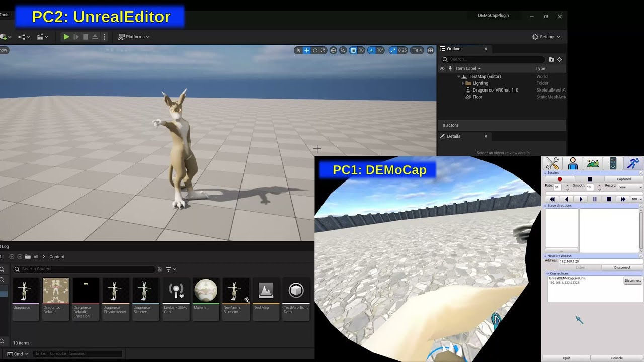Click red record button in DEMoCap Session
644x362 pixels.
click(559, 179)
